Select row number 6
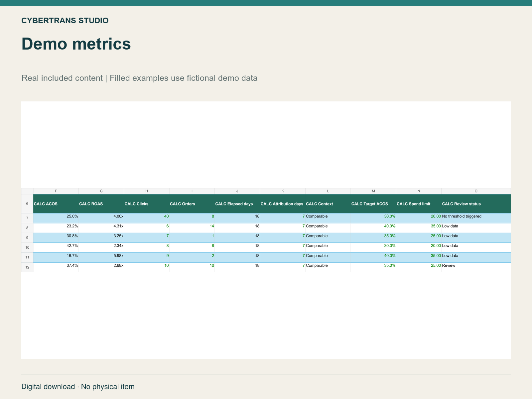 tap(27, 204)
